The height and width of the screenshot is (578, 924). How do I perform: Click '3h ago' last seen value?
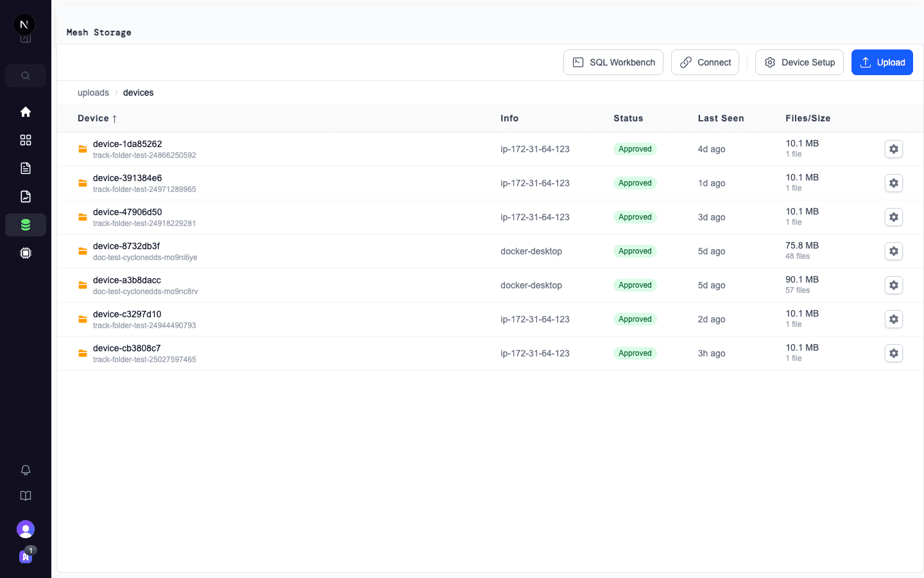tap(712, 353)
